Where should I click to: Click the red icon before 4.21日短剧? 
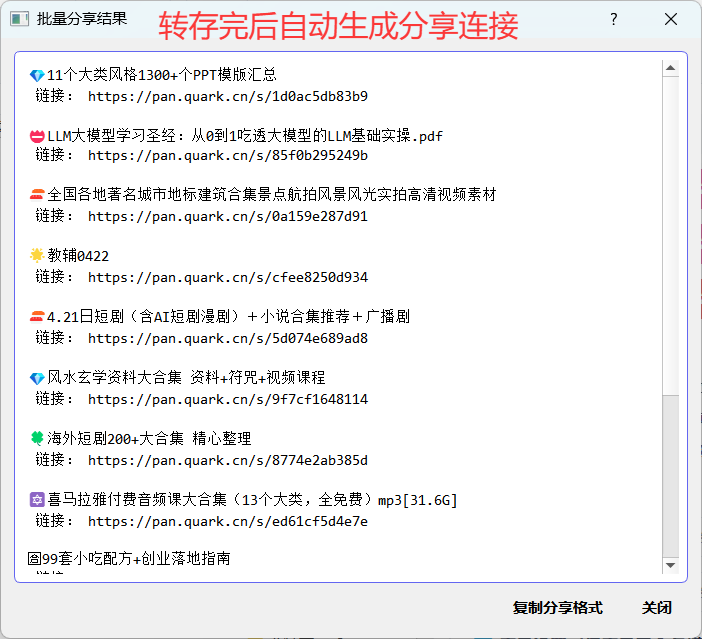coord(37,317)
